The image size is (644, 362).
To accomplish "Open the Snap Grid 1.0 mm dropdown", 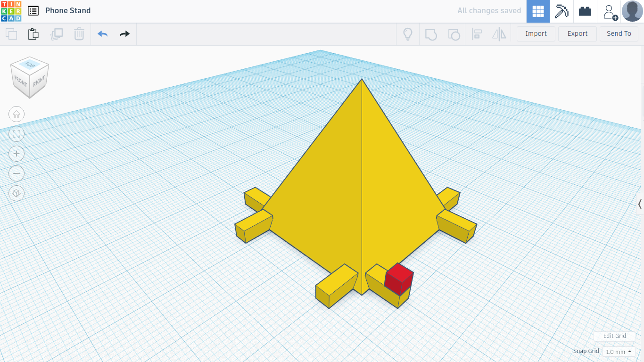I will pyautogui.click(x=619, y=352).
